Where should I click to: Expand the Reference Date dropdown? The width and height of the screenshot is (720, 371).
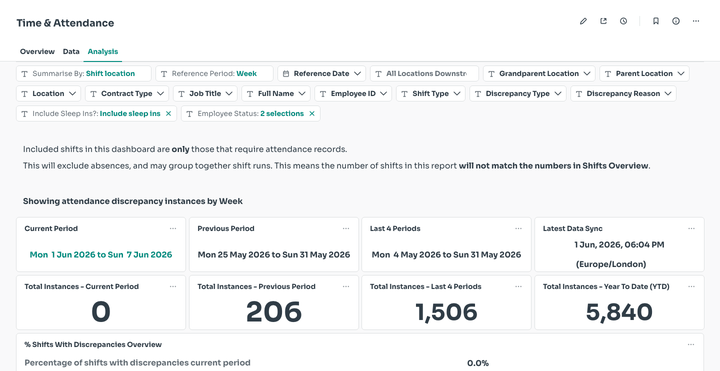point(321,73)
